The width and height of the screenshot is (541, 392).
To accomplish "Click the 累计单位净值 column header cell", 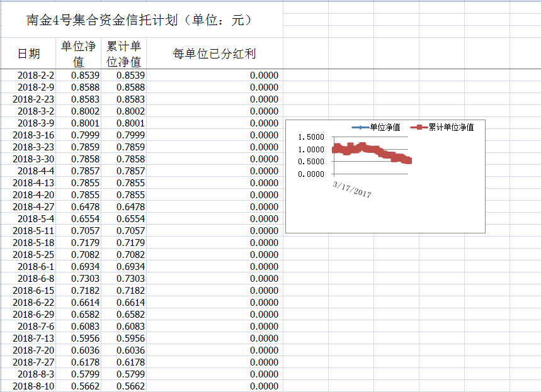I will [x=123, y=53].
